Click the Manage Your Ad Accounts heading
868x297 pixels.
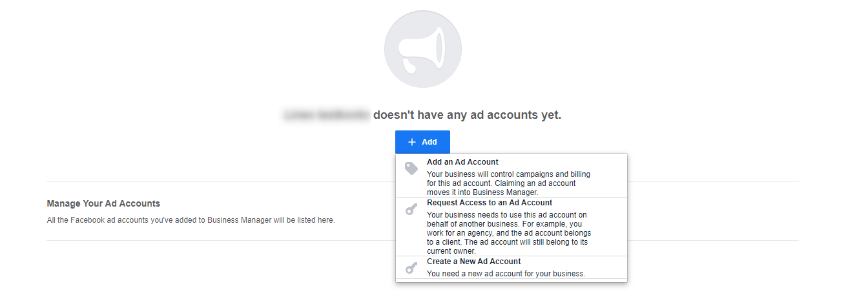[103, 203]
